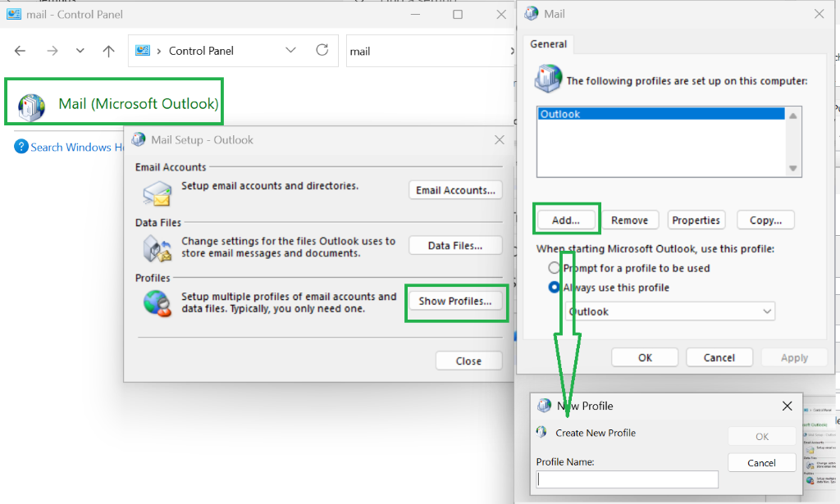Open Mail (Microsoft Outlook) control panel item
840x504 pixels.
pyautogui.click(x=138, y=104)
